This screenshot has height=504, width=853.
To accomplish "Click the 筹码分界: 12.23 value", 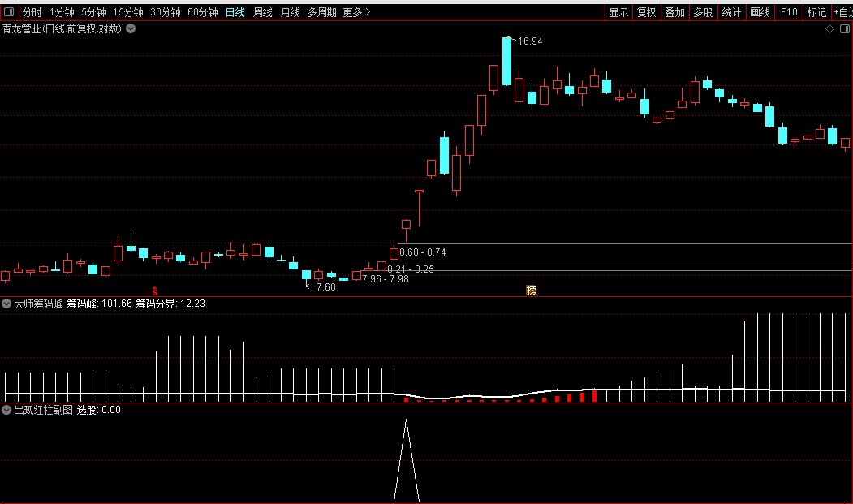I will point(170,304).
